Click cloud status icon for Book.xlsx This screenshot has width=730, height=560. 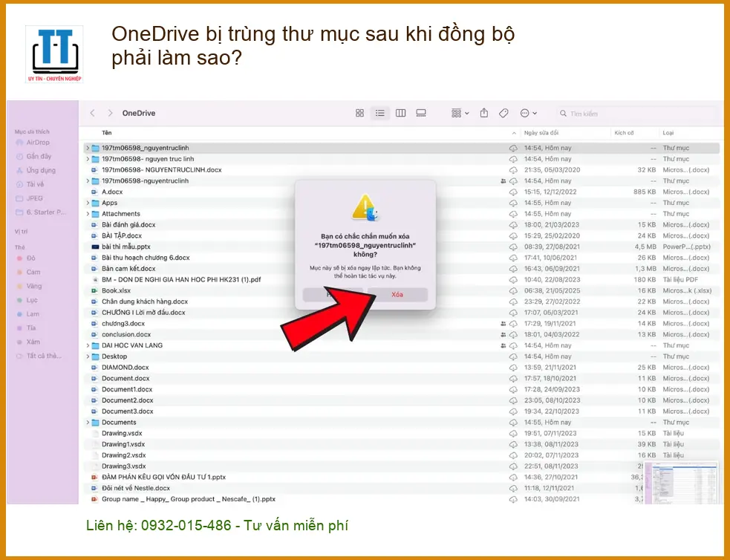[x=513, y=291]
